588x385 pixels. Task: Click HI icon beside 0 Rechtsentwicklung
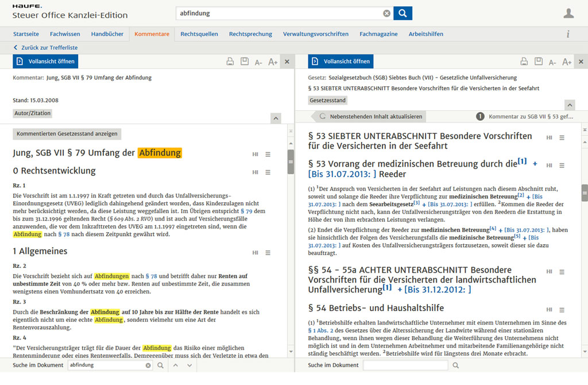pyautogui.click(x=256, y=172)
